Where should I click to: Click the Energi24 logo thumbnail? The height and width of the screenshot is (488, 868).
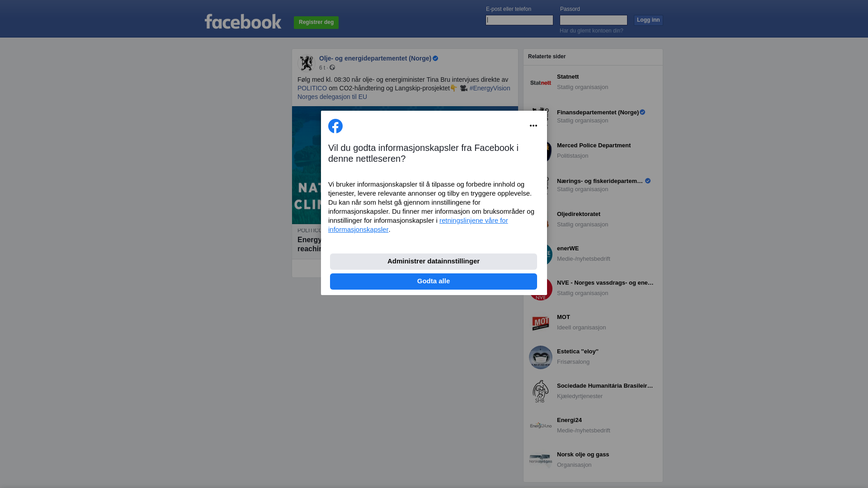pyautogui.click(x=541, y=426)
